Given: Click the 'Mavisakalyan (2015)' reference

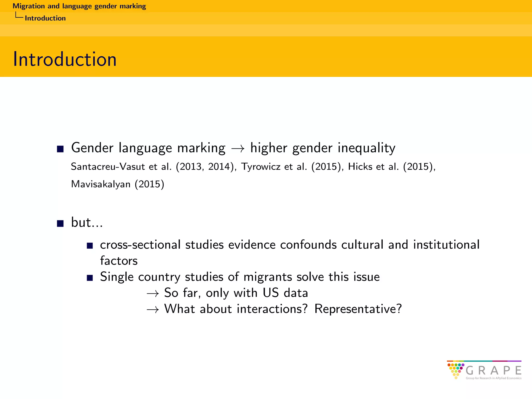Looking at the screenshot, I should click(118, 184).
